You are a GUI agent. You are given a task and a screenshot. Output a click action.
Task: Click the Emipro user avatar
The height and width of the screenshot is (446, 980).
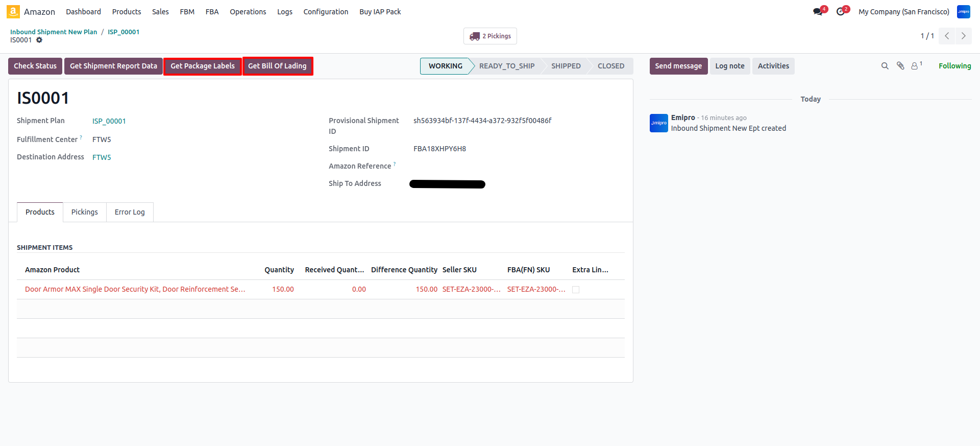pos(963,12)
